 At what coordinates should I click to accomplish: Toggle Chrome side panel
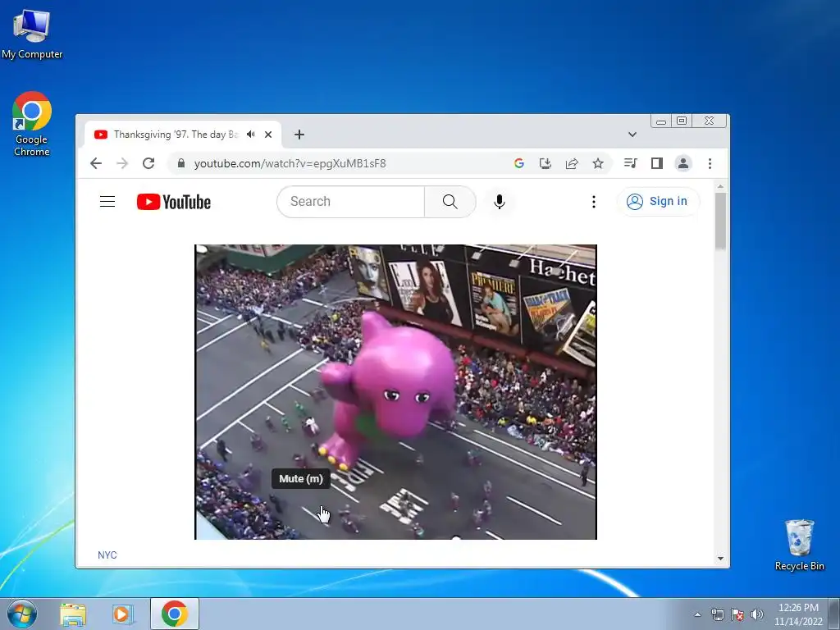pyautogui.click(x=657, y=163)
